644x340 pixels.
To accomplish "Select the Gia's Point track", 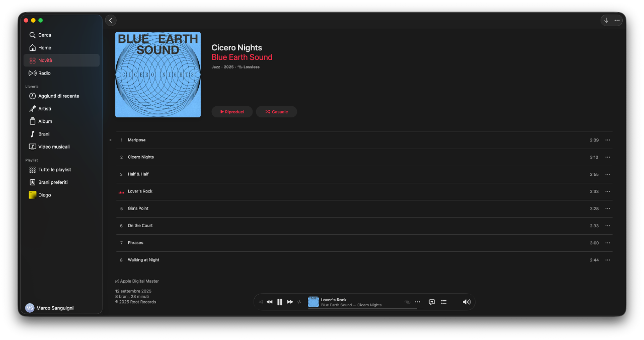I will [364, 209].
